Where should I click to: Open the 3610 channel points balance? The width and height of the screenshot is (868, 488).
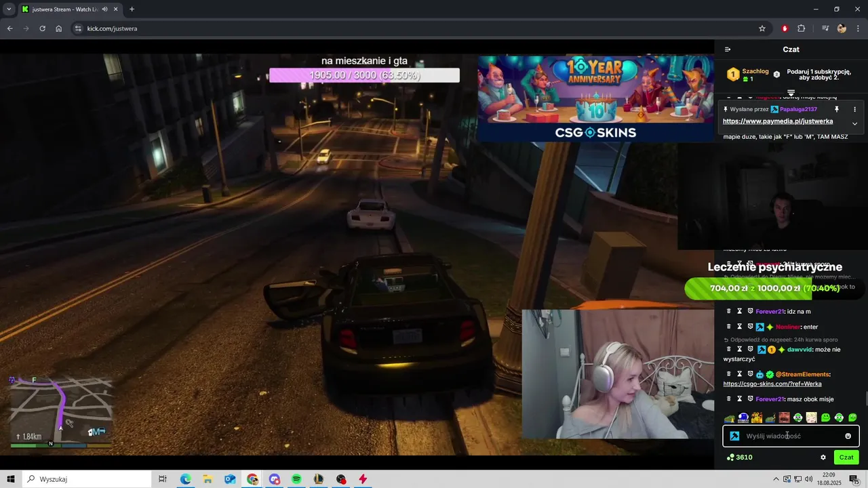[x=739, y=457]
